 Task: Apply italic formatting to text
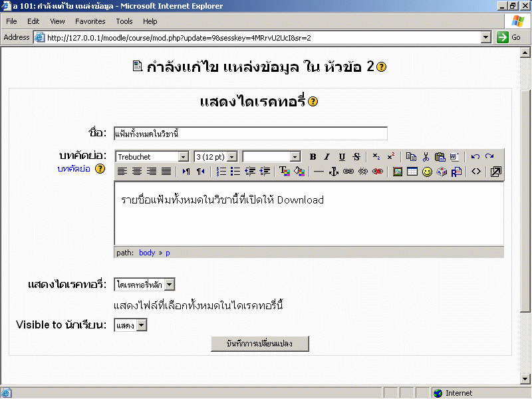pos(327,157)
